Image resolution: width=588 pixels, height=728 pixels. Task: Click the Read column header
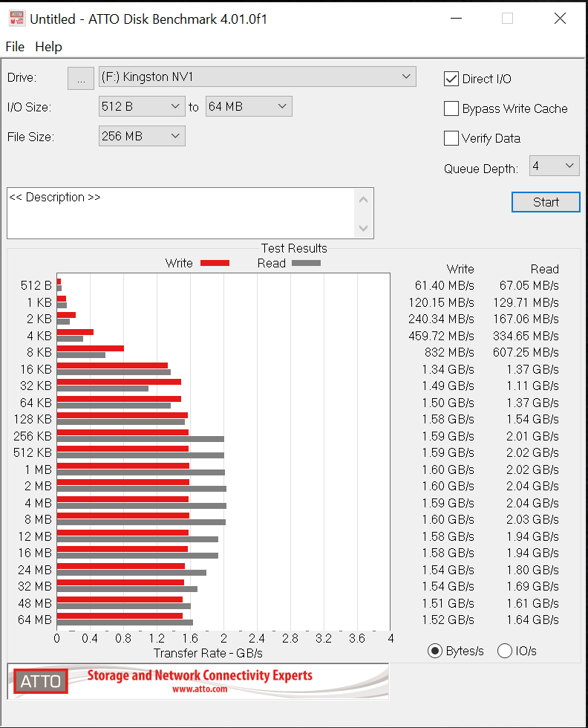coord(544,269)
